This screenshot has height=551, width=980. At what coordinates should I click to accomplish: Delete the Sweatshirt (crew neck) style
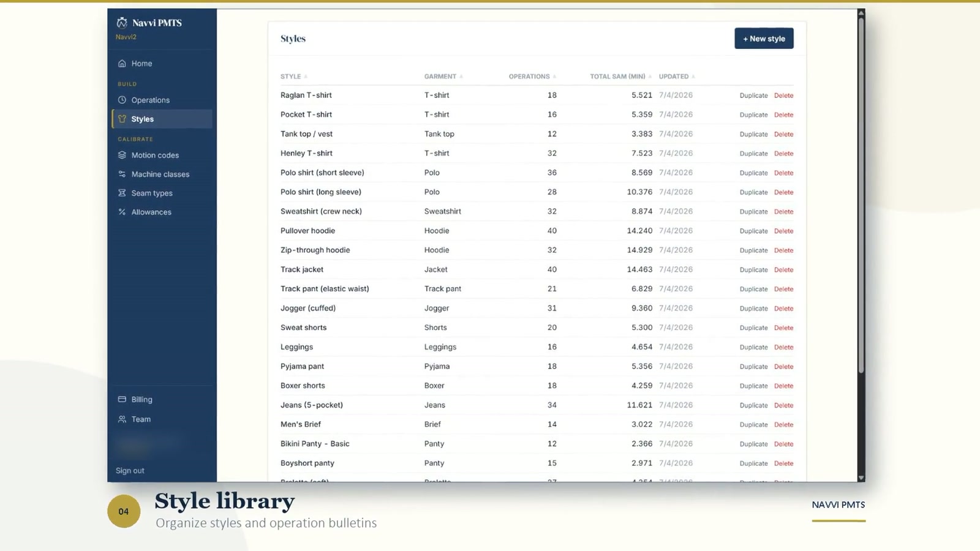pyautogui.click(x=783, y=212)
